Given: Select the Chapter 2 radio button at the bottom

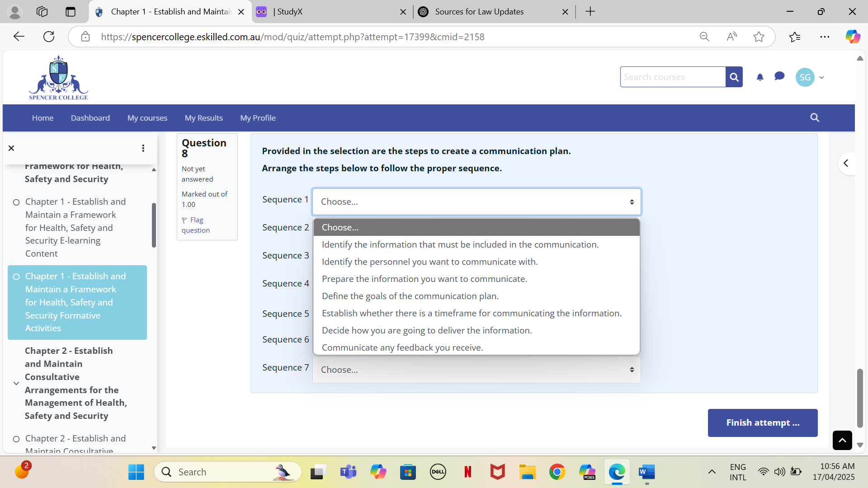Looking at the screenshot, I should point(16,439).
